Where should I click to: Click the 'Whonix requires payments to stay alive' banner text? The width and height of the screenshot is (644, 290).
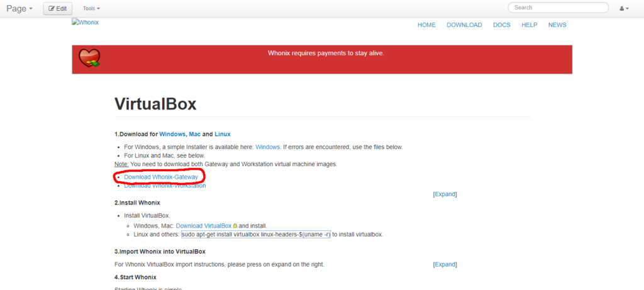tap(326, 53)
